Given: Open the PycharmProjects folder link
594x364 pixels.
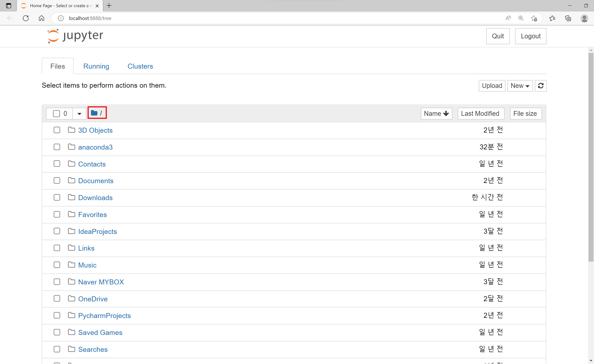Looking at the screenshot, I should [104, 316].
